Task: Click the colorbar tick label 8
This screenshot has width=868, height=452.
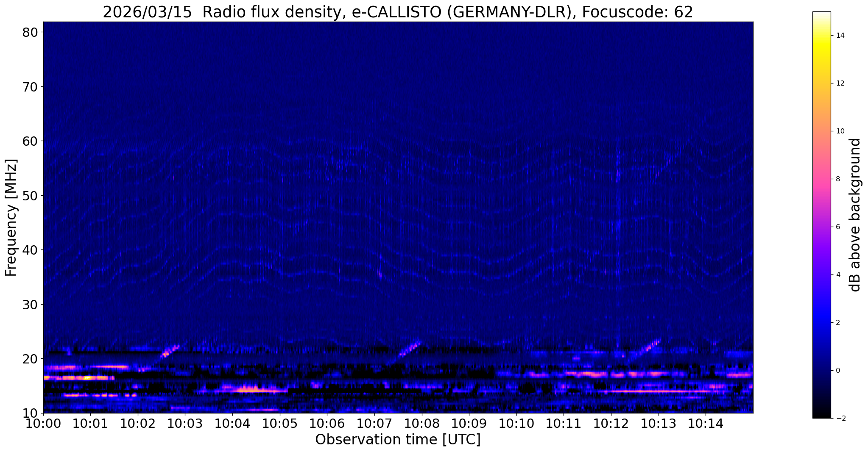Action: [x=837, y=179]
